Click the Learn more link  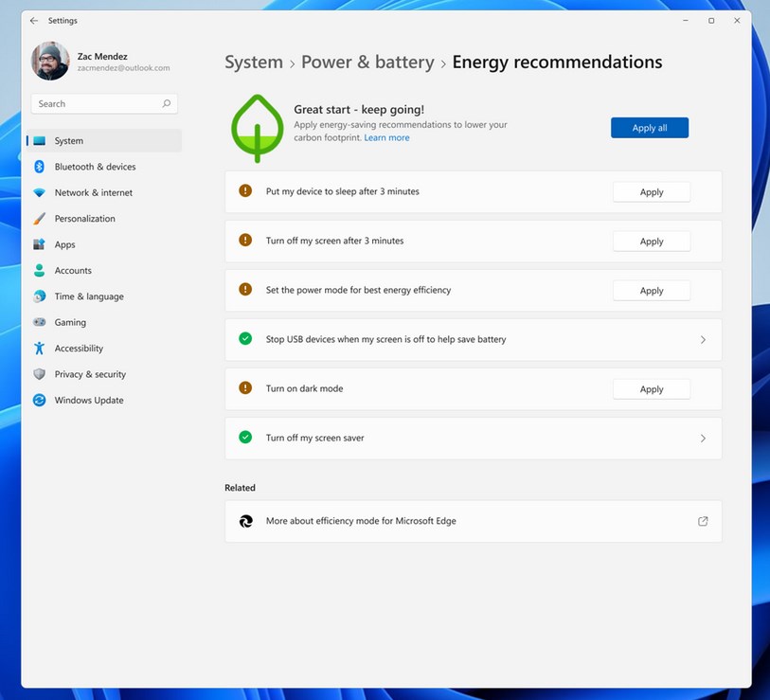pyautogui.click(x=386, y=138)
